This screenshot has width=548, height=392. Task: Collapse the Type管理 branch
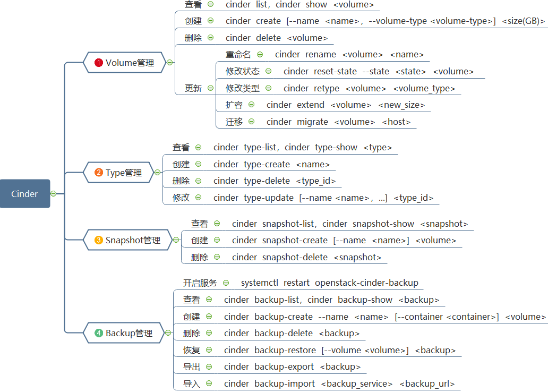click(x=157, y=173)
